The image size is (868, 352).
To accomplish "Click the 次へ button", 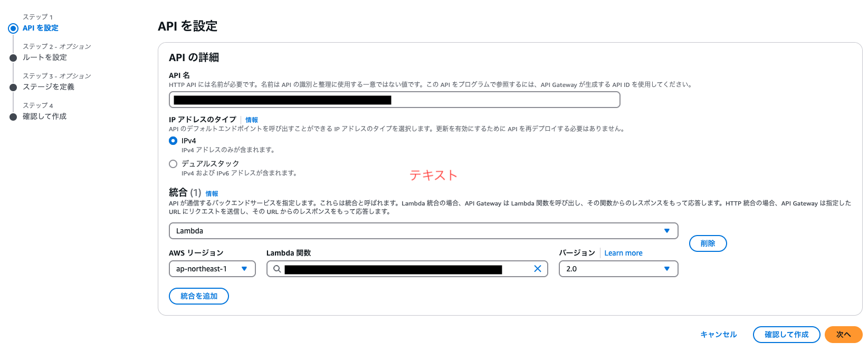I will pyautogui.click(x=844, y=335).
